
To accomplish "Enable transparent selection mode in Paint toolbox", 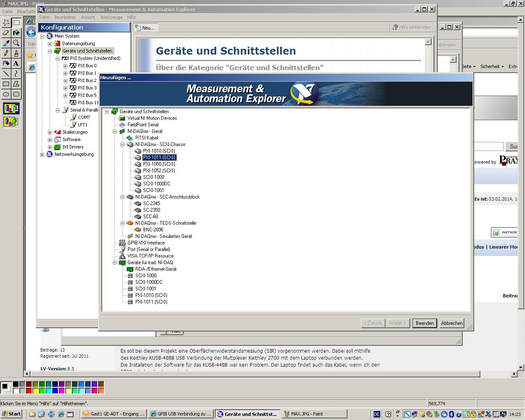I will coord(11,121).
